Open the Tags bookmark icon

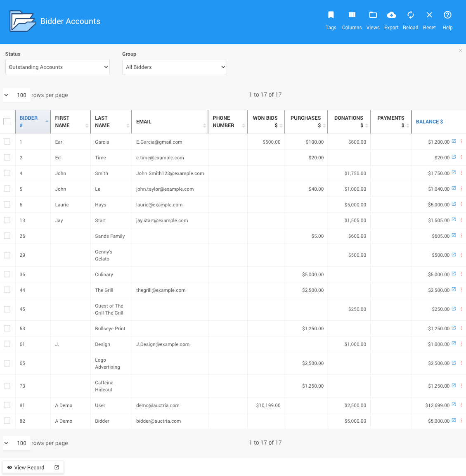(x=331, y=15)
